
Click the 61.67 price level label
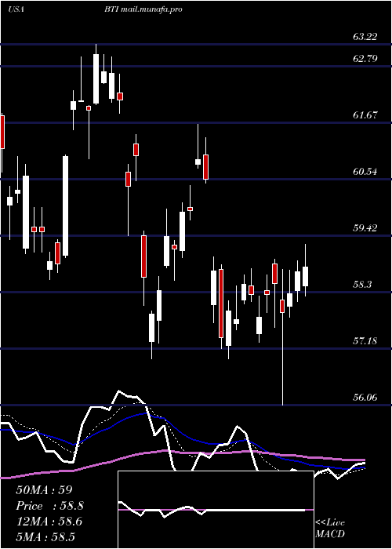click(x=365, y=115)
